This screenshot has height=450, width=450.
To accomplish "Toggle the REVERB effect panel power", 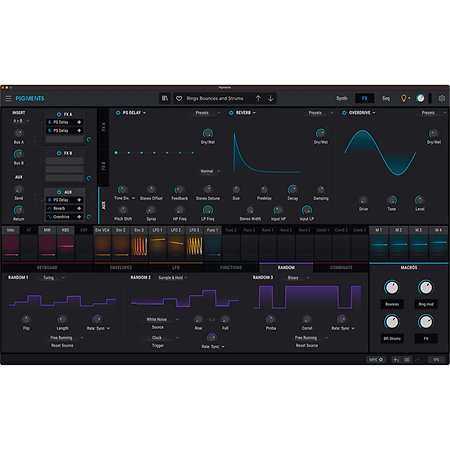I will pyautogui.click(x=231, y=113).
